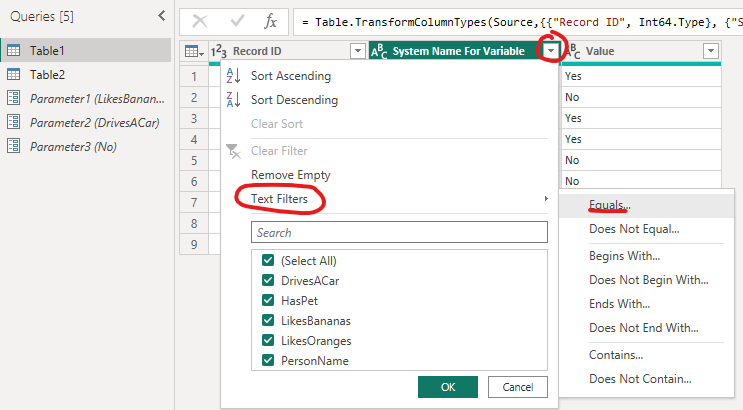This screenshot has width=743, height=410.
Task: Click the Parameter1 parameter icon
Action: tap(14, 98)
